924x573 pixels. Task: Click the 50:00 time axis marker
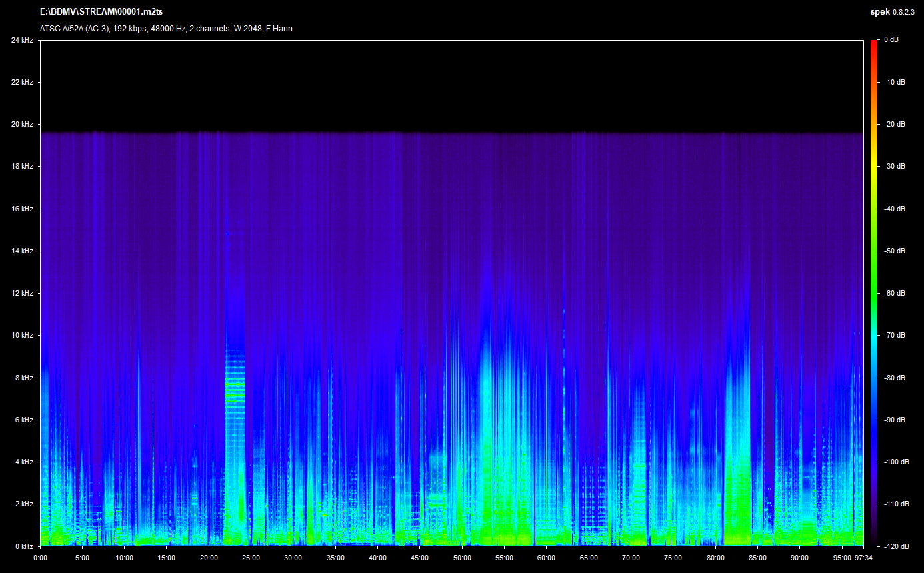462,558
